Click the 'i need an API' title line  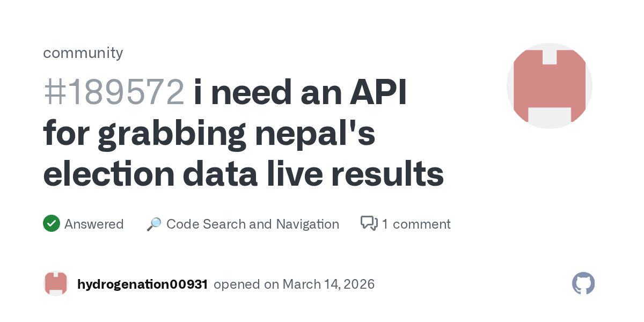pyautogui.click(x=300, y=93)
